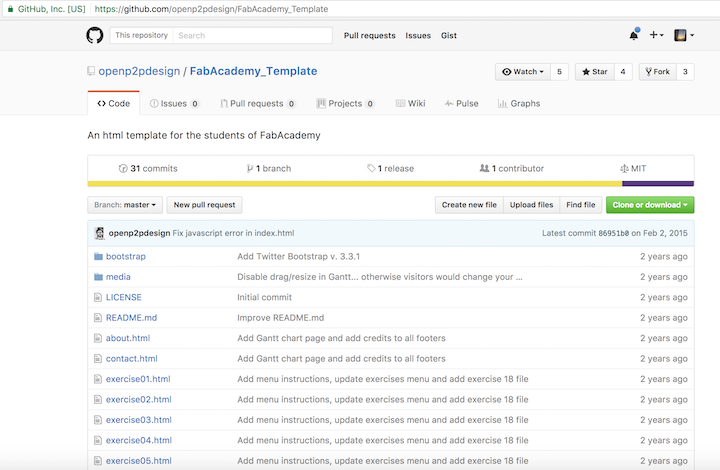Screen dimensions: 720x470
Task: Click the exercise05.html file icon
Action: tap(98, 461)
